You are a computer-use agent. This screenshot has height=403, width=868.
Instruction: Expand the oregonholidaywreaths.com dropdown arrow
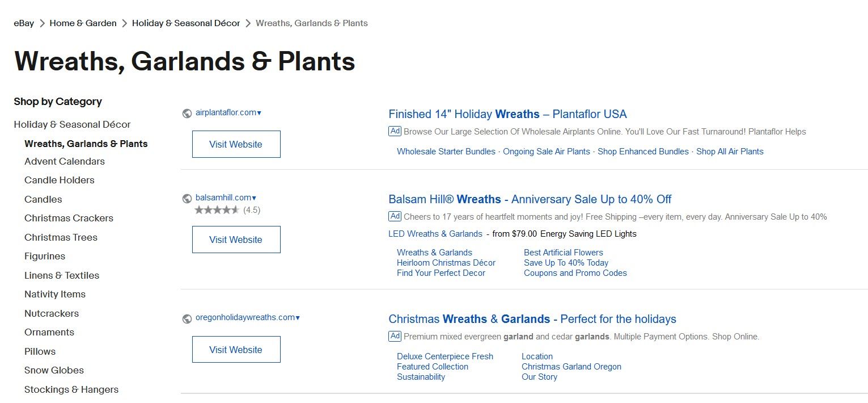(298, 318)
